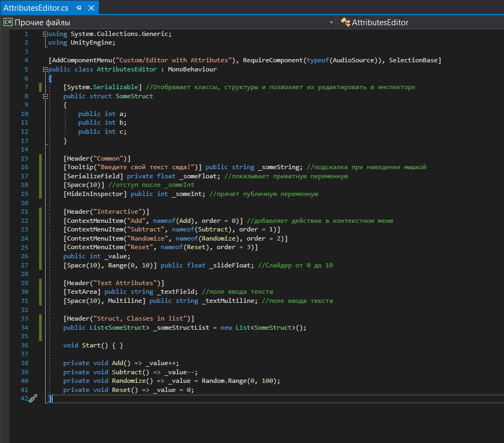Collapse the SomeStruct struct block
This screenshot has width=504, height=443.
[45, 96]
